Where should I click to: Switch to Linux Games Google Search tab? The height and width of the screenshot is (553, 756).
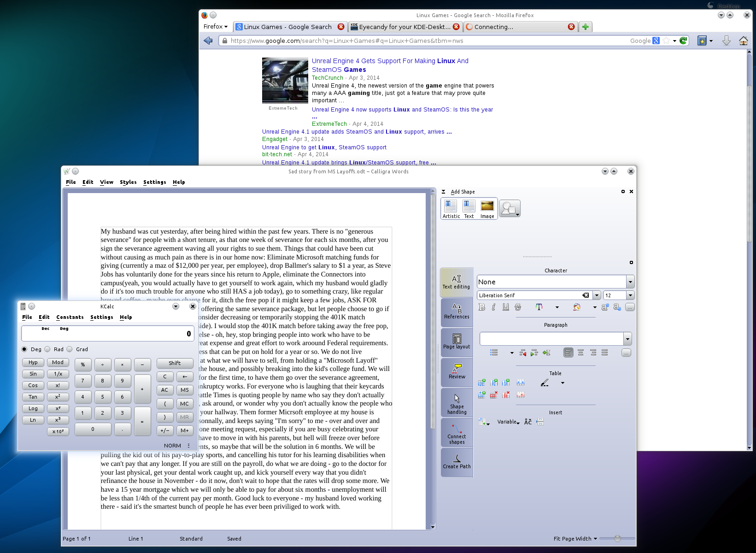[290, 27]
